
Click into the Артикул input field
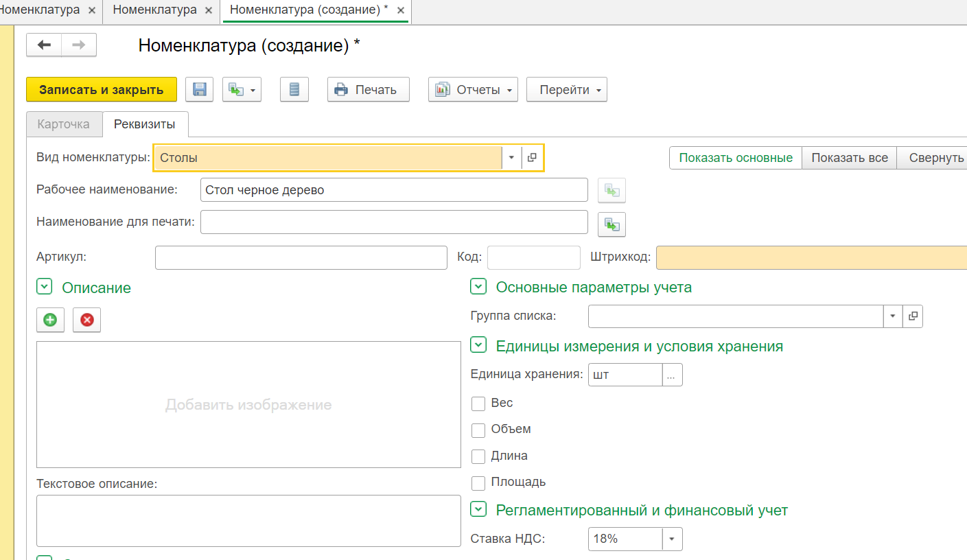301,258
